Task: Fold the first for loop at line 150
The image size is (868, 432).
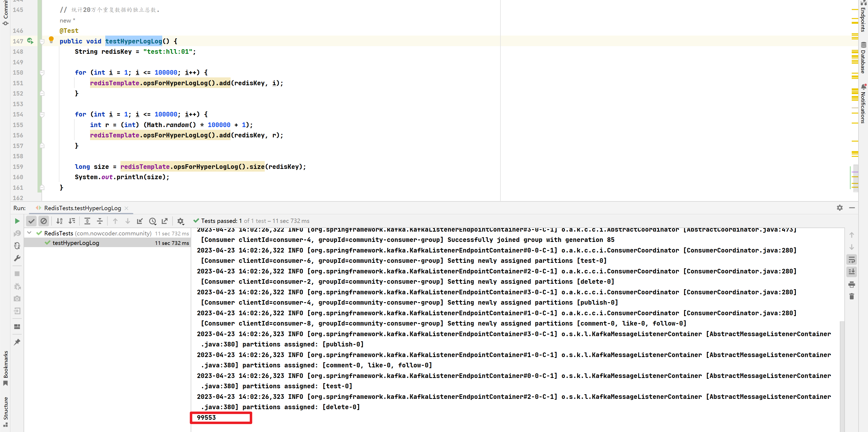Action: click(42, 73)
